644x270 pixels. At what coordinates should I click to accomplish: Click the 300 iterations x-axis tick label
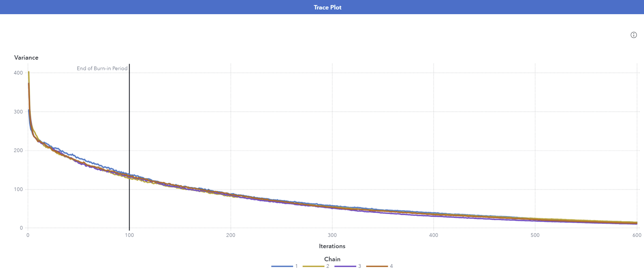[332, 235]
